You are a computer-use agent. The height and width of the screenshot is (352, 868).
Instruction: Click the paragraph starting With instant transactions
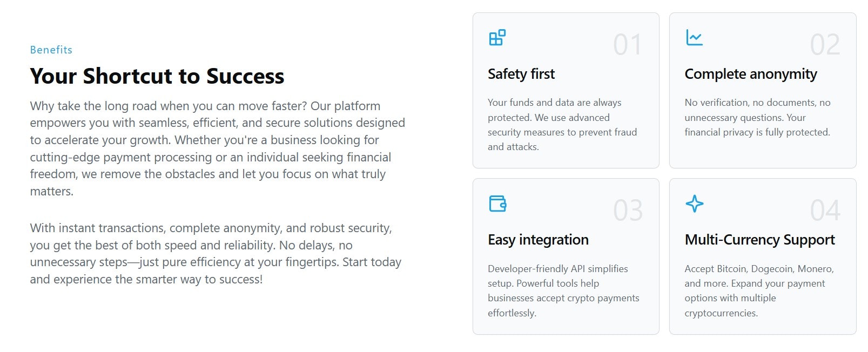(x=215, y=253)
